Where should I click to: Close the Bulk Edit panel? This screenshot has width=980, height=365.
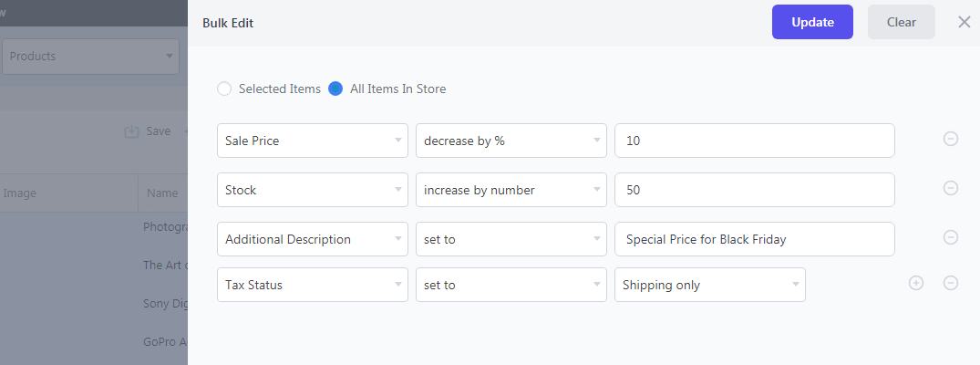[964, 23]
